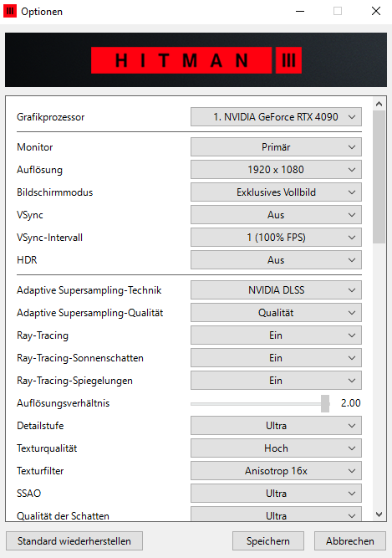Click the HITMAN III banner logo
This screenshot has width=392, height=558.
tap(196, 60)
